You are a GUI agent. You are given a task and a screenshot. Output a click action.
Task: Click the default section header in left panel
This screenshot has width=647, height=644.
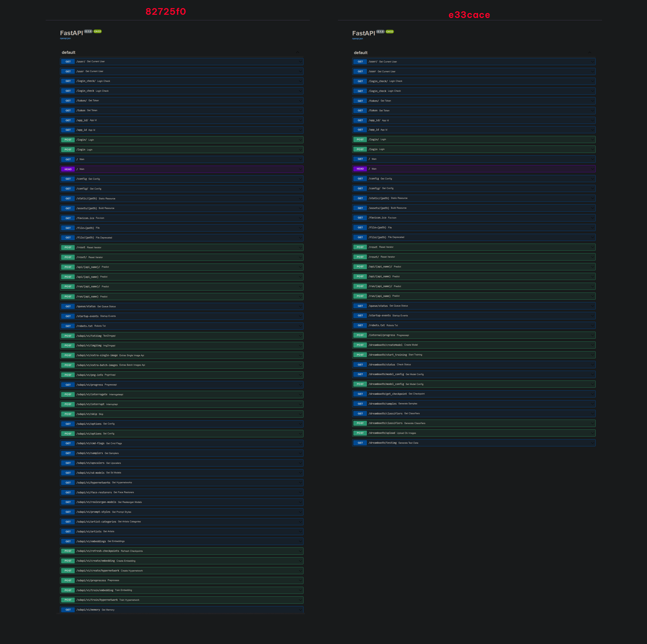coord(68,53)
